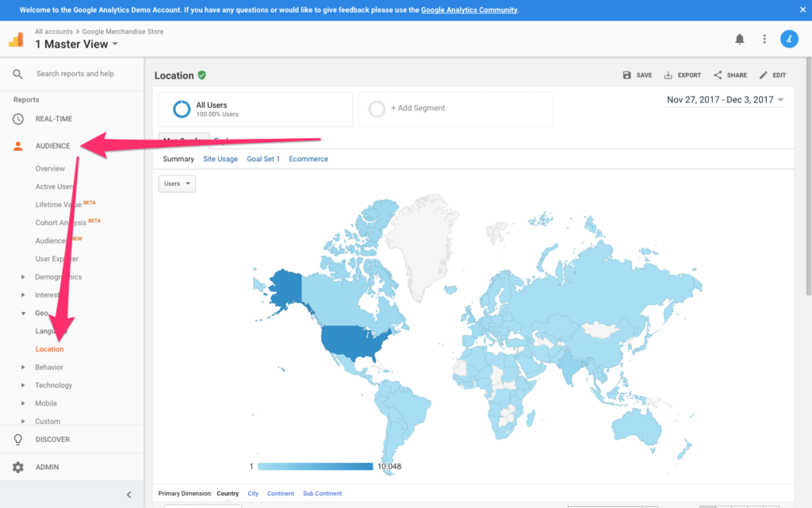Click the notifications bell icon

coord(740,39)
